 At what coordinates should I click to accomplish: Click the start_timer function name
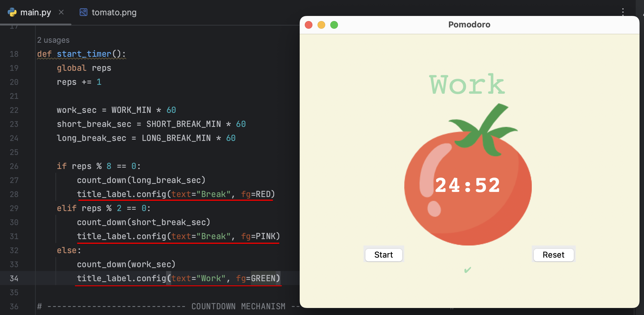tap(84, 54)
